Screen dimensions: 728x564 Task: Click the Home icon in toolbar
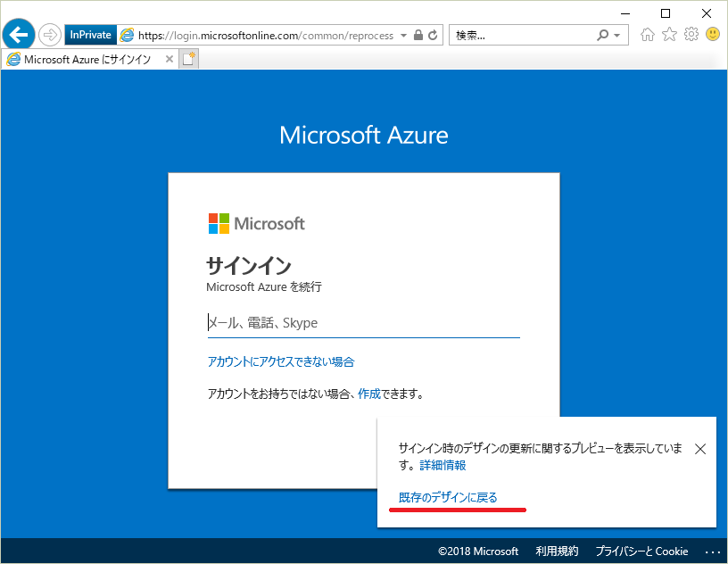pos(647,35)
